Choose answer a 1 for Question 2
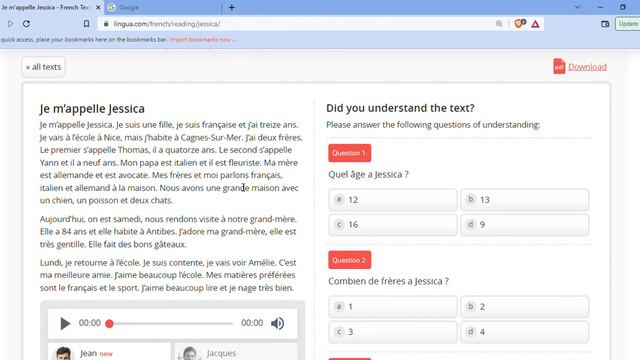Image resolution: width=640 pixels, height=360 pixels. [393, 307]
